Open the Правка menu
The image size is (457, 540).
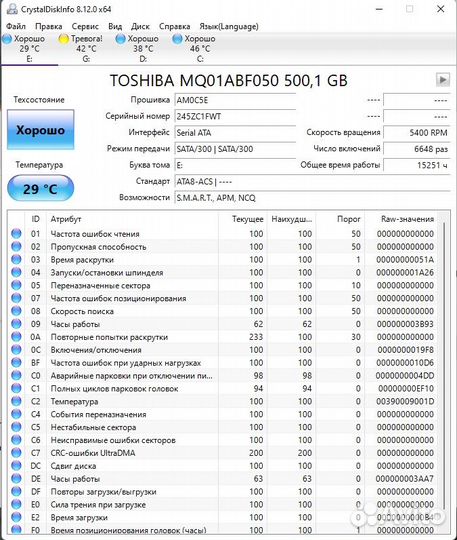point(49,26)
